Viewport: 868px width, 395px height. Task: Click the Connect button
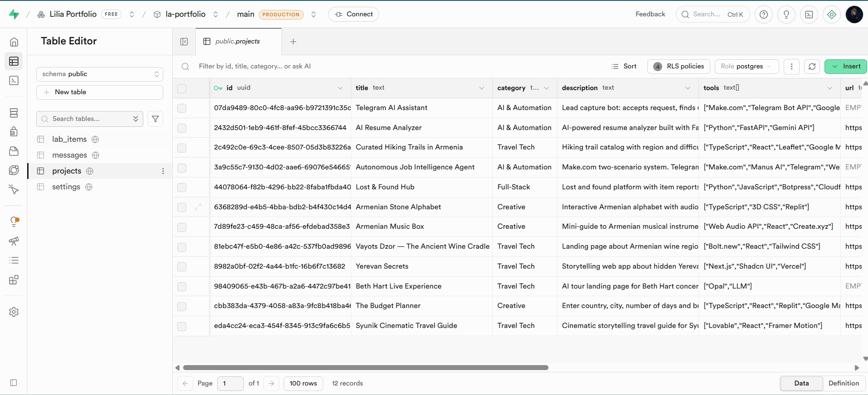coord(354,14)
